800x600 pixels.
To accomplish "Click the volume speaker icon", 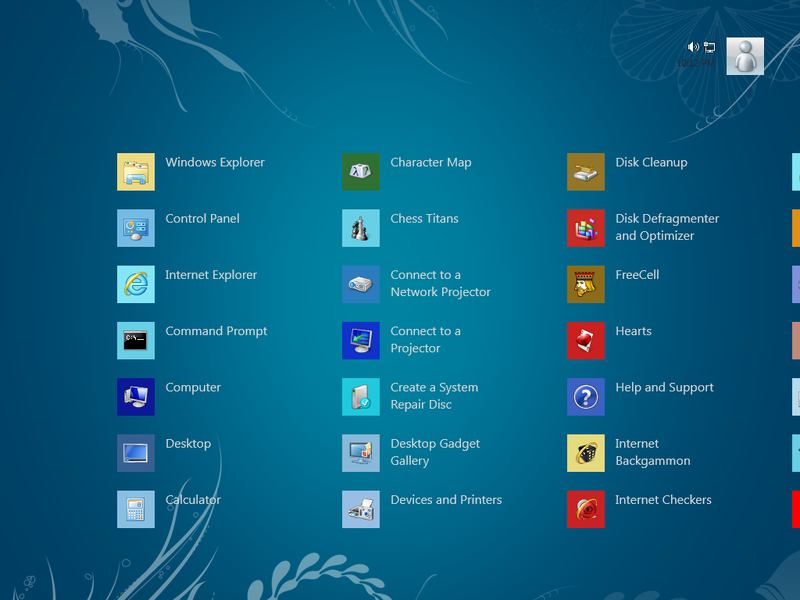I will [693, 47].
